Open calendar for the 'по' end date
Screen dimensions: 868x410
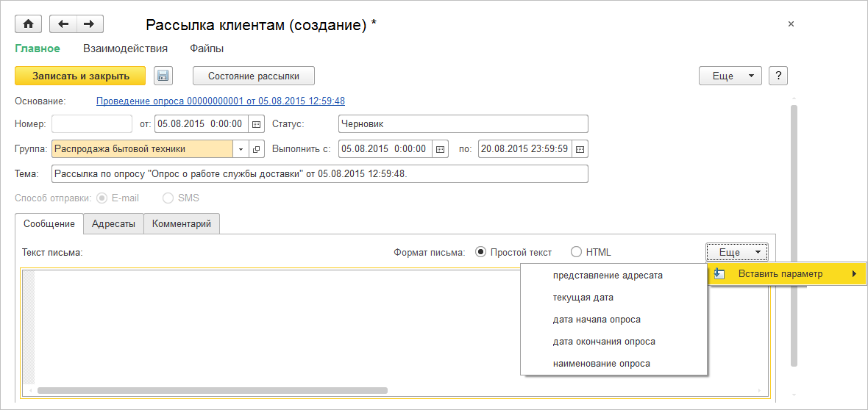(580, 149)
